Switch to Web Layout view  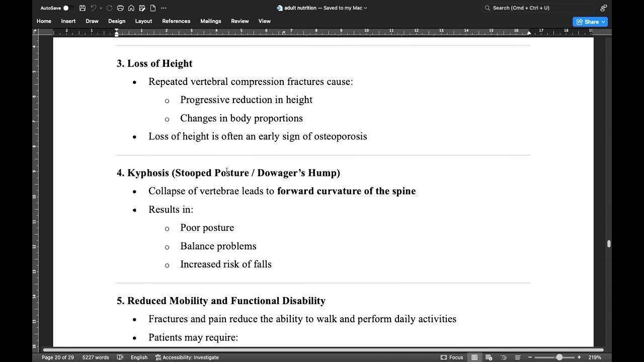pyautogui.click(x=489, y=357)
